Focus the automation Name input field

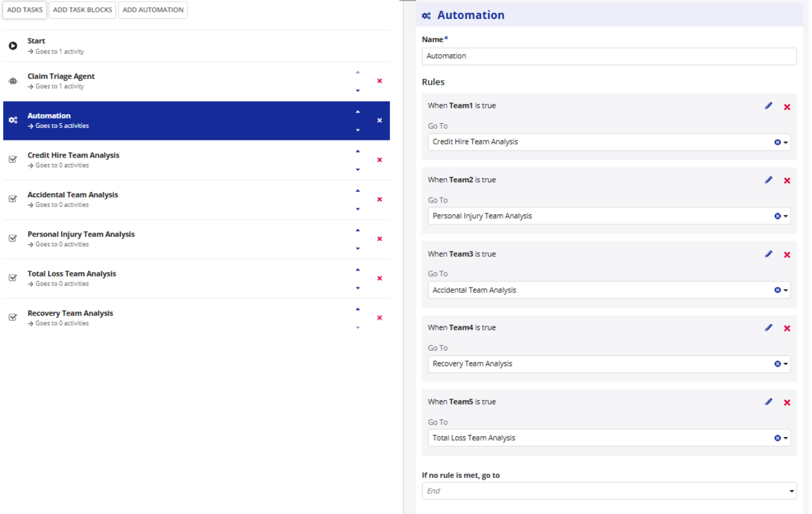point(609,56)
